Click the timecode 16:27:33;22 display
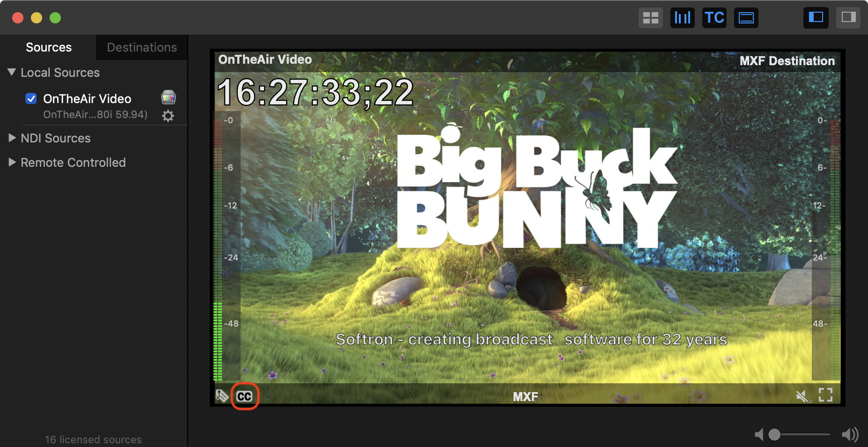The height and width of the screenshot is (447, 868). point(316,92)
